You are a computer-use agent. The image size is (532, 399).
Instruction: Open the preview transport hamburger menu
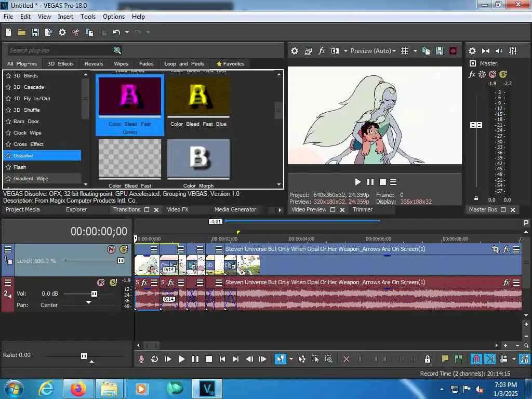[x=393, y=182]
